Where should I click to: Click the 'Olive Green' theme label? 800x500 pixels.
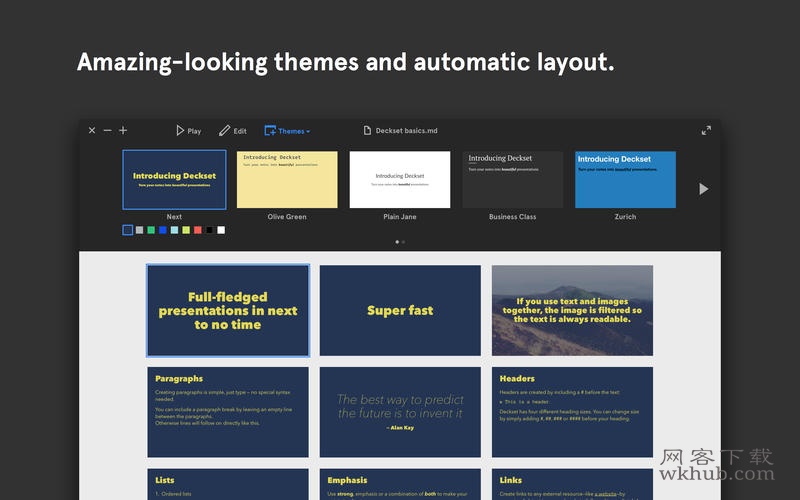point(287,217)
